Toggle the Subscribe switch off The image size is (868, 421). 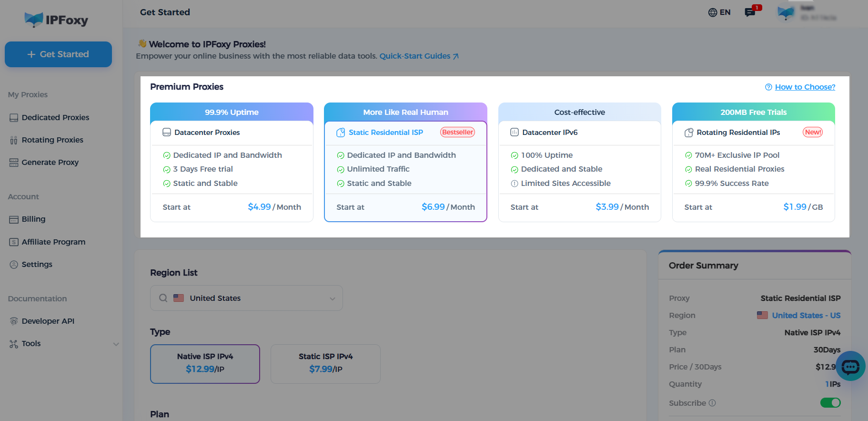click(830, 403)
